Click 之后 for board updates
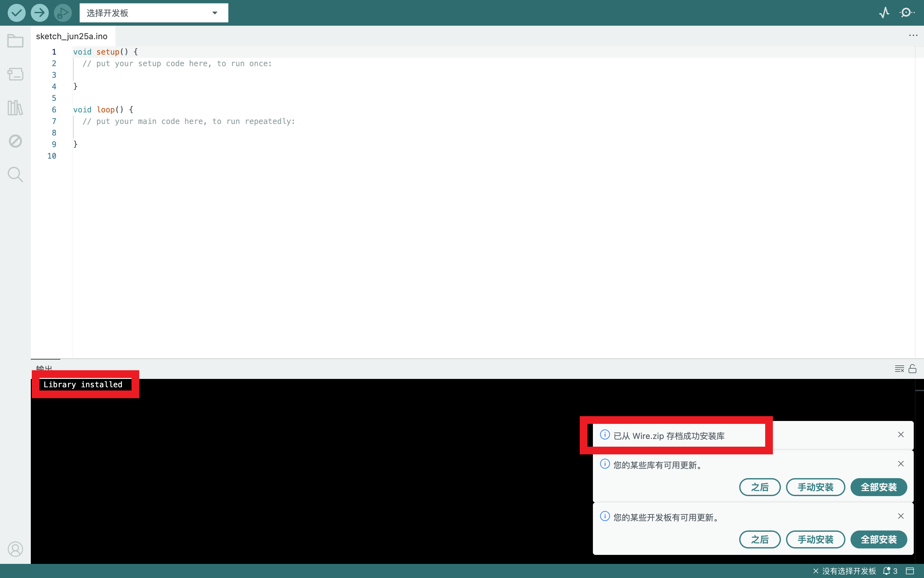 760,539
